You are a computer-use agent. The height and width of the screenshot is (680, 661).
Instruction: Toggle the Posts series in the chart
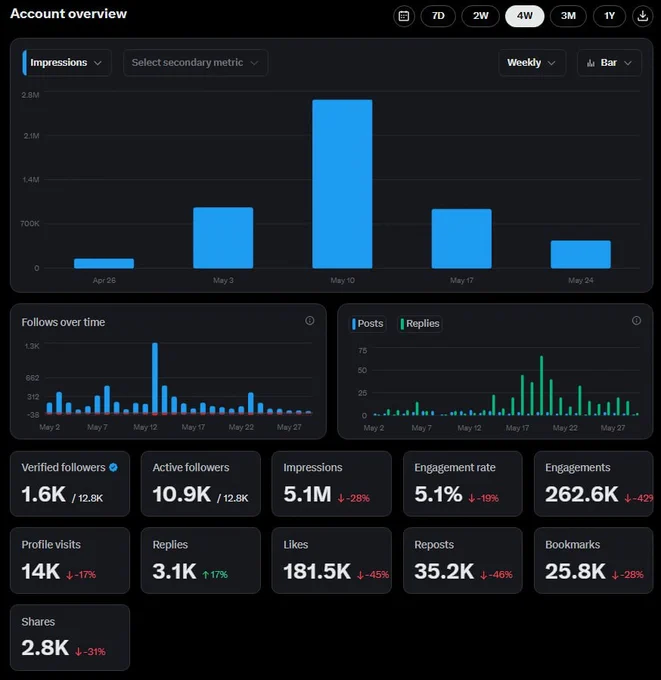pos(368,324)
